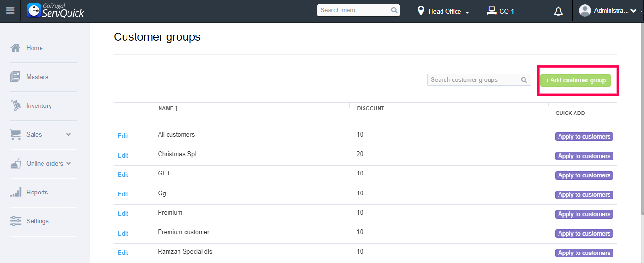Open the Administrator account dropdown arrow
644x263 pixels.
point(634,11)
